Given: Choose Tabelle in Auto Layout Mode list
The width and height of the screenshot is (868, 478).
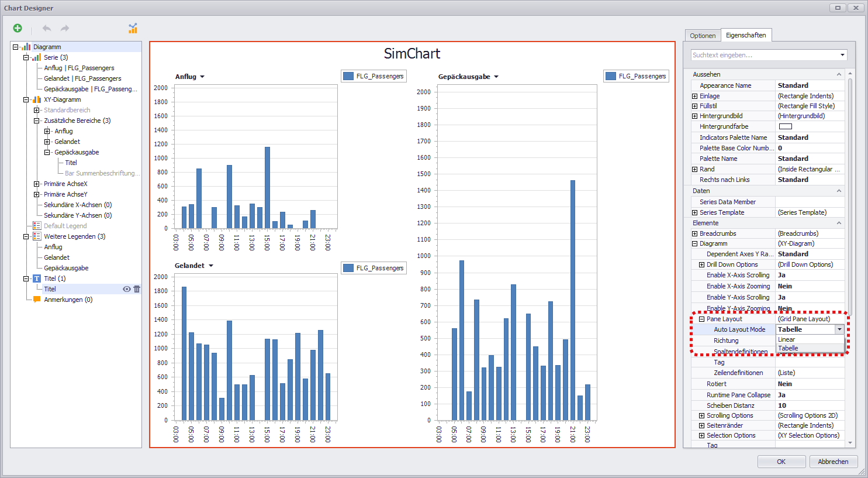Looking at the screenshot, I should (x=810, y=348).
